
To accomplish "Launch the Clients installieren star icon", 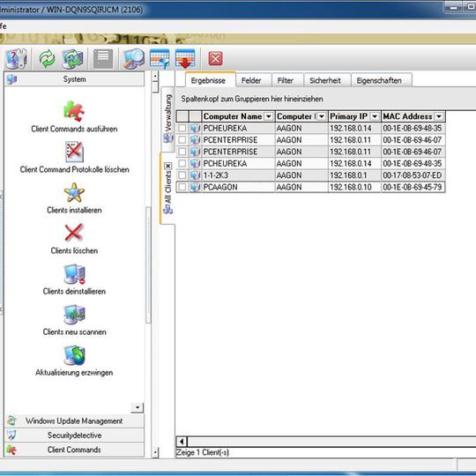I will point(74,192).
